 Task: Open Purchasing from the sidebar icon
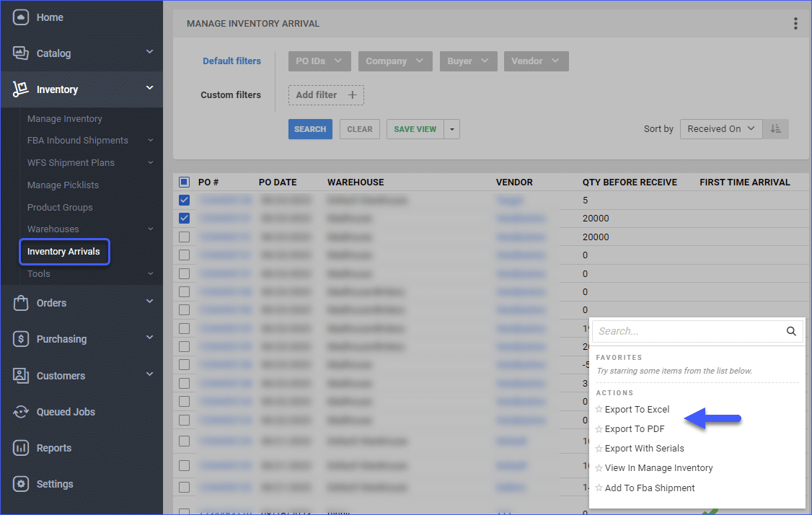click(21, 338)
